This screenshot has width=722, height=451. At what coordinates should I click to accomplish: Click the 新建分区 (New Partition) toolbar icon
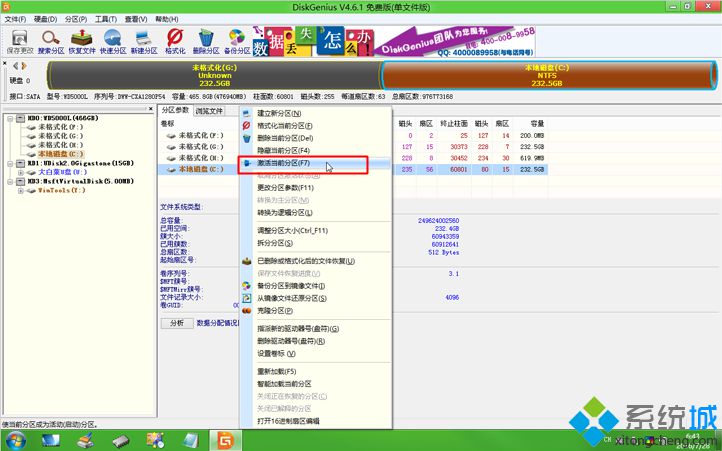pos(144,42)
